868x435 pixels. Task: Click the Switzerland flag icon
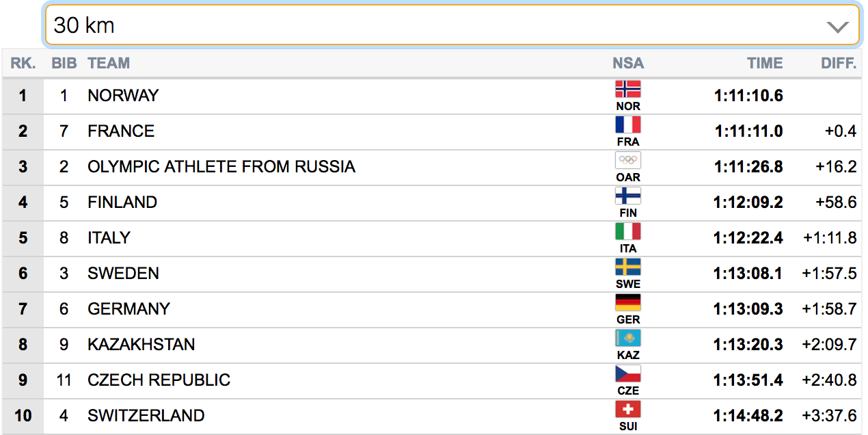pyautogui.click(x=627, y=409)
